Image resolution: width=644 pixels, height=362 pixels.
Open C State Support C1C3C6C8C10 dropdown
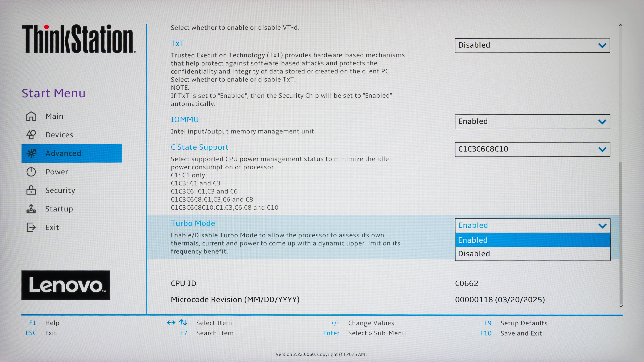[x=532, y=149]
